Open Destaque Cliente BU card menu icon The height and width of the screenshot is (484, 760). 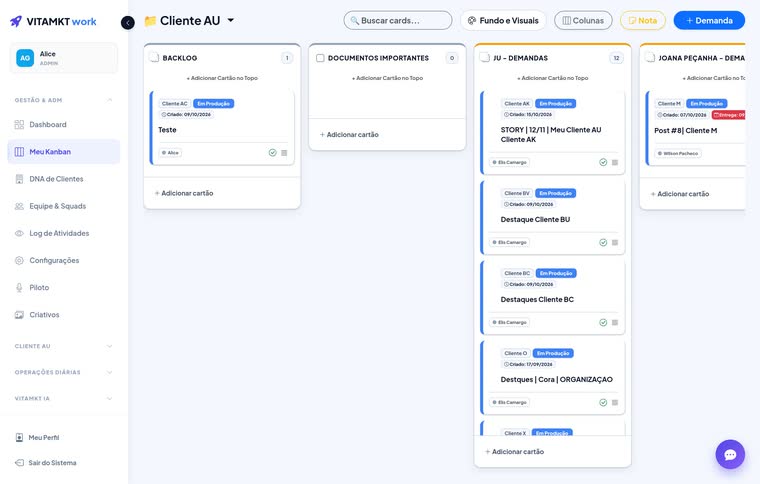point(615,243)
